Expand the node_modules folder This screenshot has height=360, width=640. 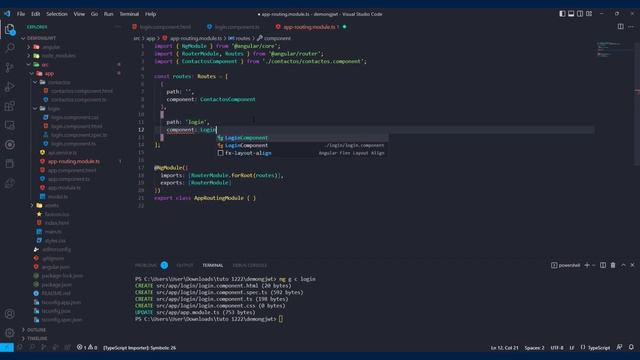click(58, 56)
